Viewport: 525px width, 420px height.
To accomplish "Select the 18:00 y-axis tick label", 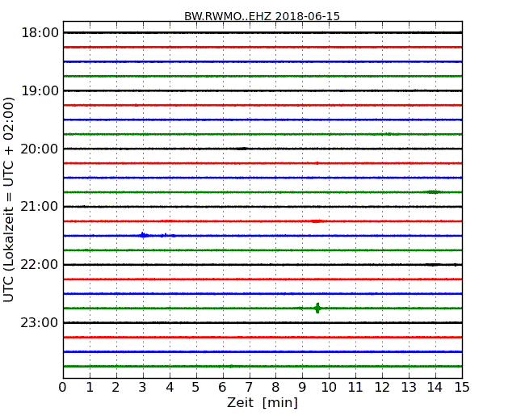I will [40, 33].
